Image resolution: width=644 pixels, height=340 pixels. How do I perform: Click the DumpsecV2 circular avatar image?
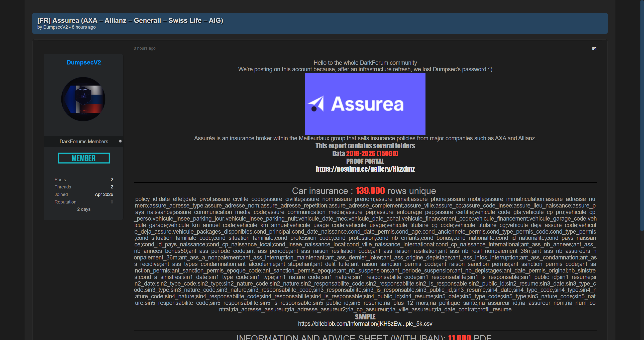(x=83, y=99)
